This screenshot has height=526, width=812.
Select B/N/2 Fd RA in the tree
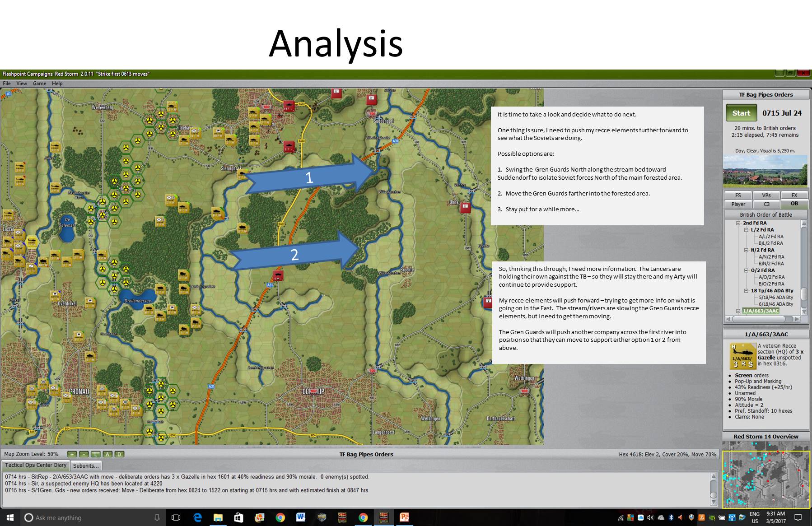coord(771,264)
